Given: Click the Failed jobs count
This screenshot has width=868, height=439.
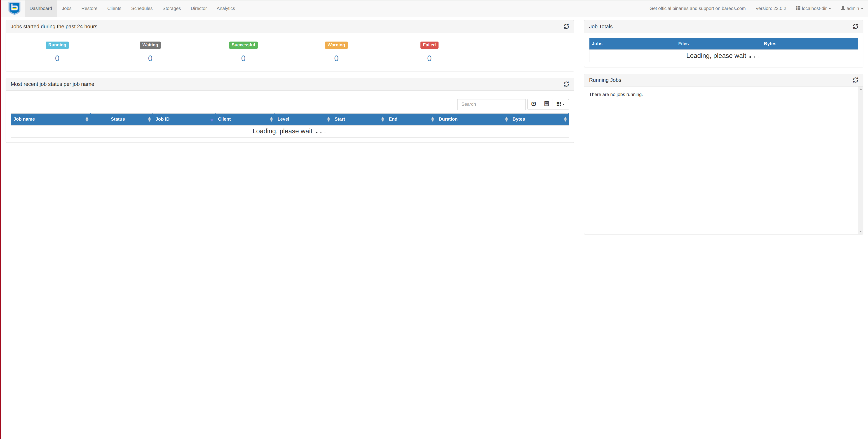Looking at the screenshot, I should click(x=429, y=58).
